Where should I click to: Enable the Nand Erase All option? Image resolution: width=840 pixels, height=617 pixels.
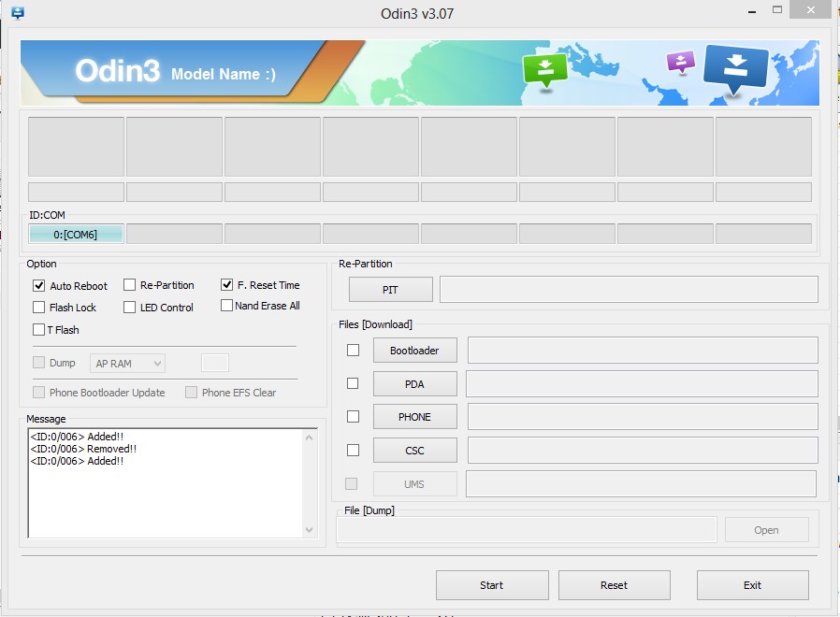[225, 305]
